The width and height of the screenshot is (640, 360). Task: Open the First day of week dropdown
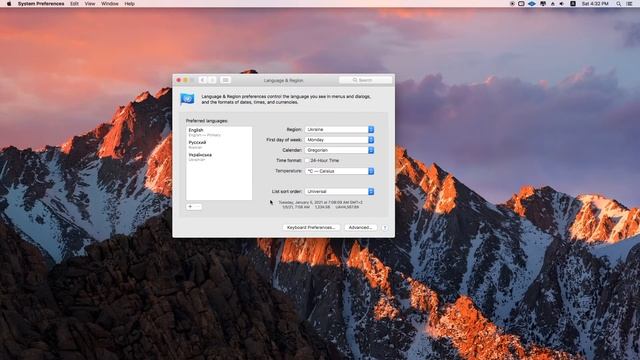pyautogui.click(x=339, y=140)
